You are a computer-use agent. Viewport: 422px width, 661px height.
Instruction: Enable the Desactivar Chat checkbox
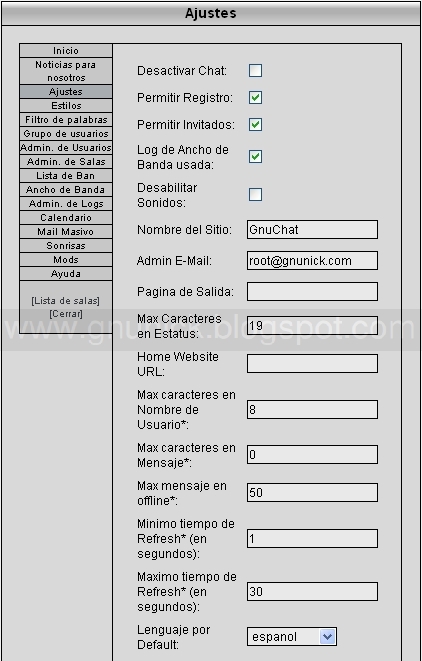pyautogui.click(x=255, y=70)
